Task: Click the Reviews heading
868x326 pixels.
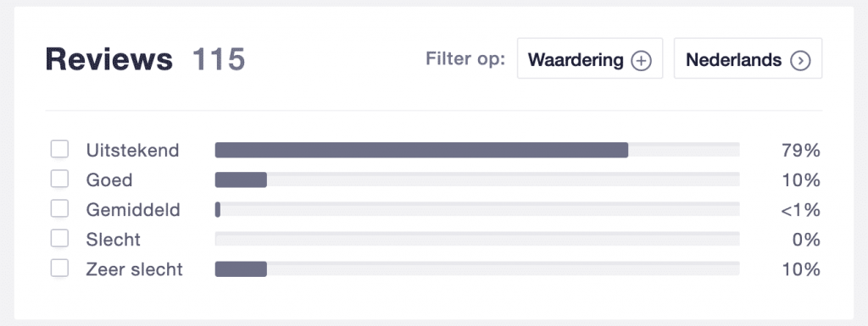Action: pos(109,59)
